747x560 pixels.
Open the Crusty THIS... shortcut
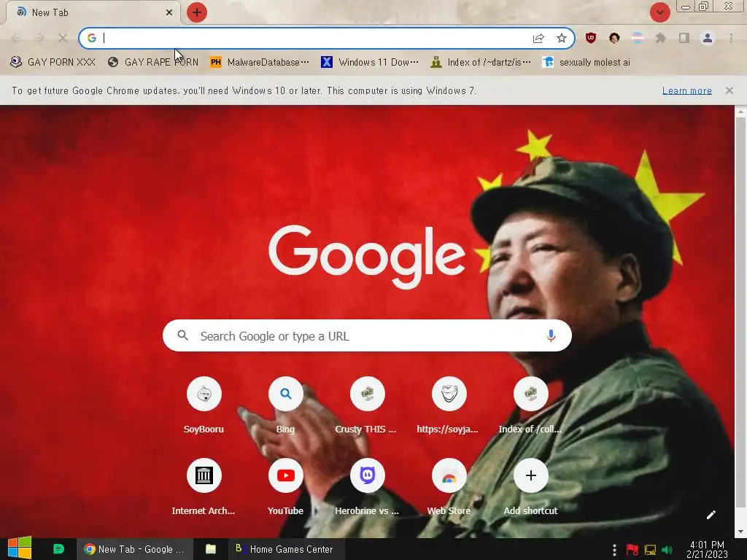pos(367,405)
